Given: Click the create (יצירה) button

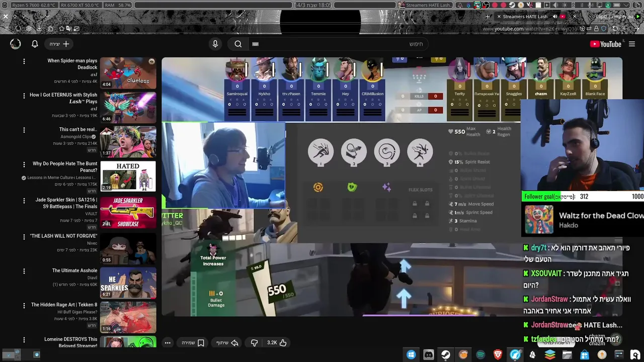Looking at the screenshot, I should tap(59, 44).
